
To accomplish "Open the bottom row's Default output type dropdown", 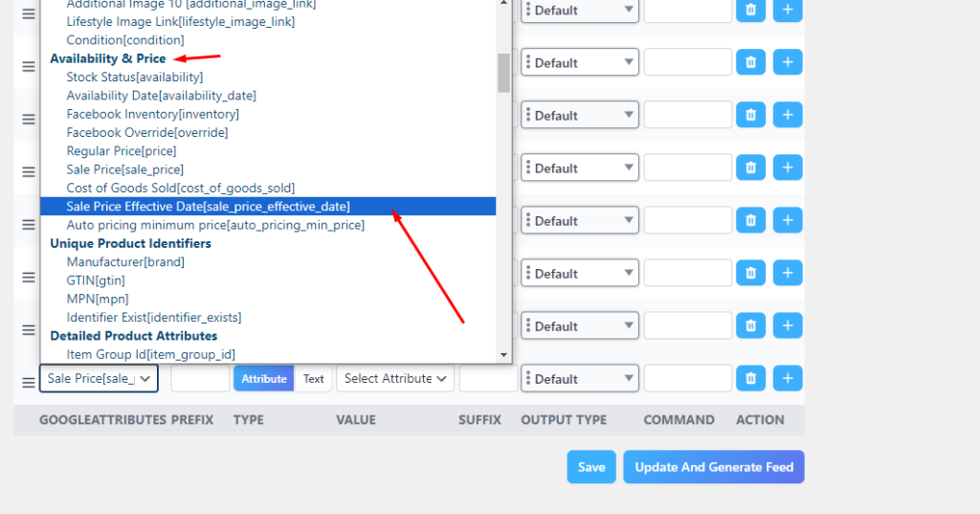I will [x=579, y=378].
